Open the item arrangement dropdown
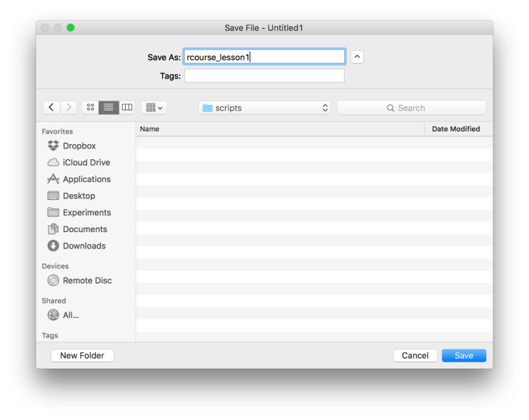This screenshot has height=420, width=529. point(154,107)
